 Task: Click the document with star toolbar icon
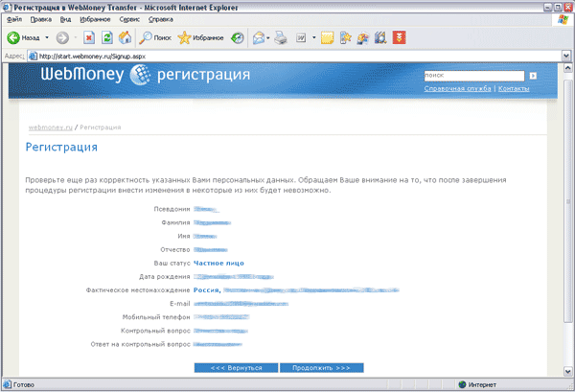tap(345, 37)
